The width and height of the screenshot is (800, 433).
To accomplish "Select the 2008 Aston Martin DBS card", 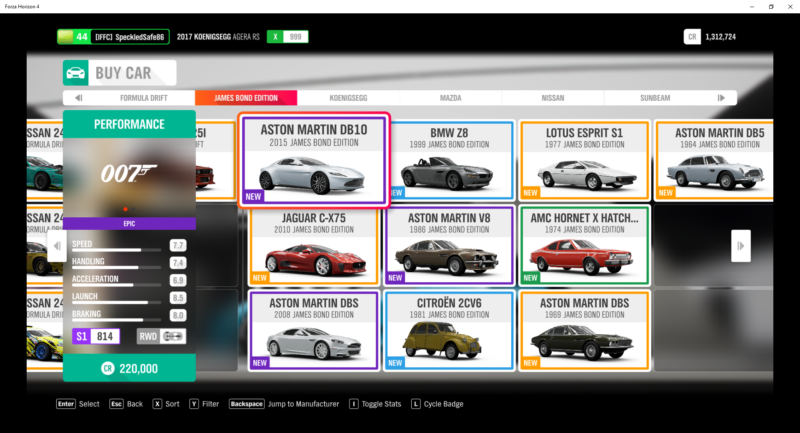I will (x=314, y=330).
